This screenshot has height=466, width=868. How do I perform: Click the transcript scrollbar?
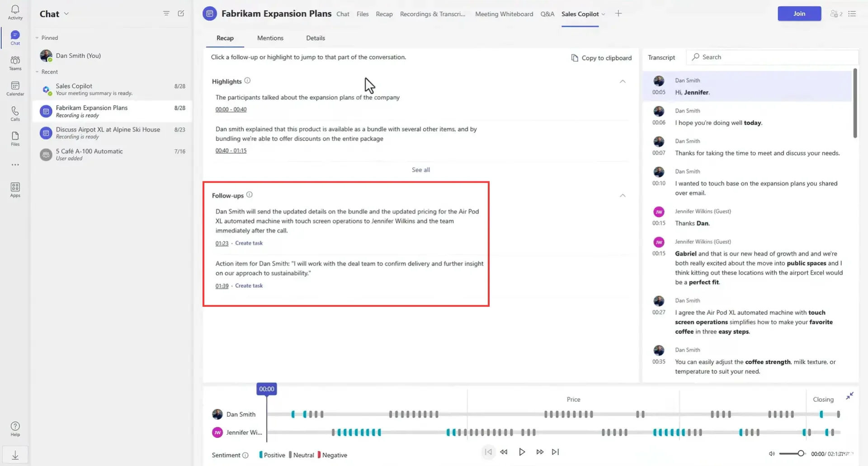coord(855,103)
